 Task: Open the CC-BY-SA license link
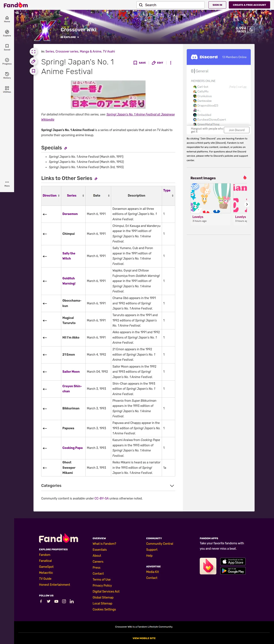click(102, 498)
